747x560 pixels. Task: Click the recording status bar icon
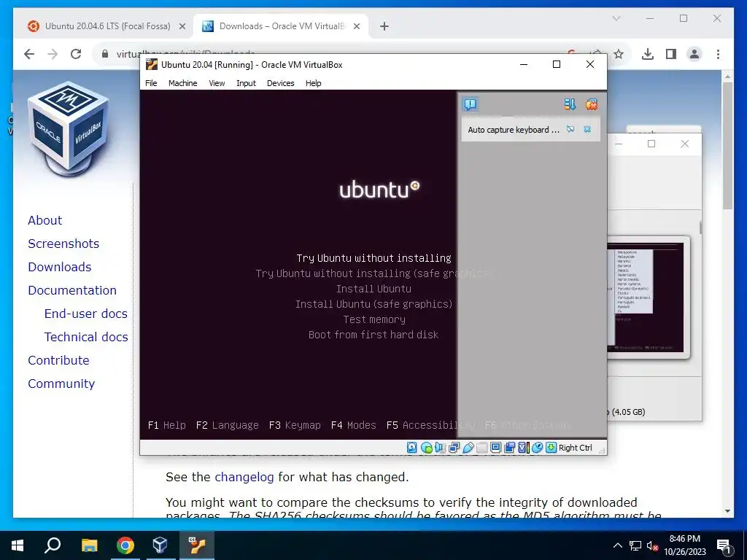[x=509, y=448]
